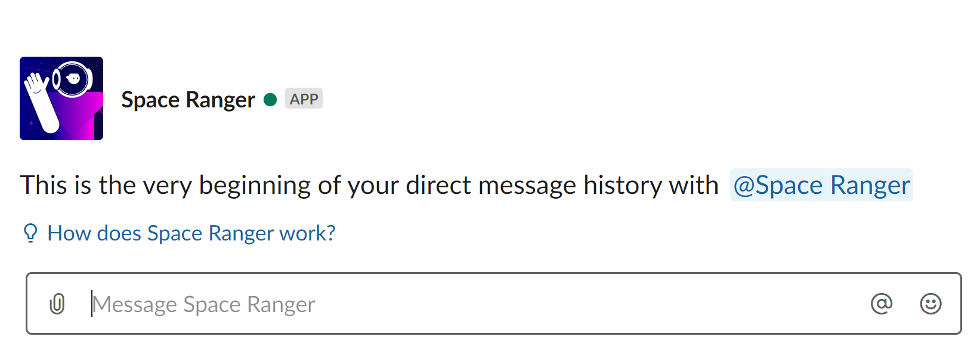Click the green active status dot

coord(270,100)
